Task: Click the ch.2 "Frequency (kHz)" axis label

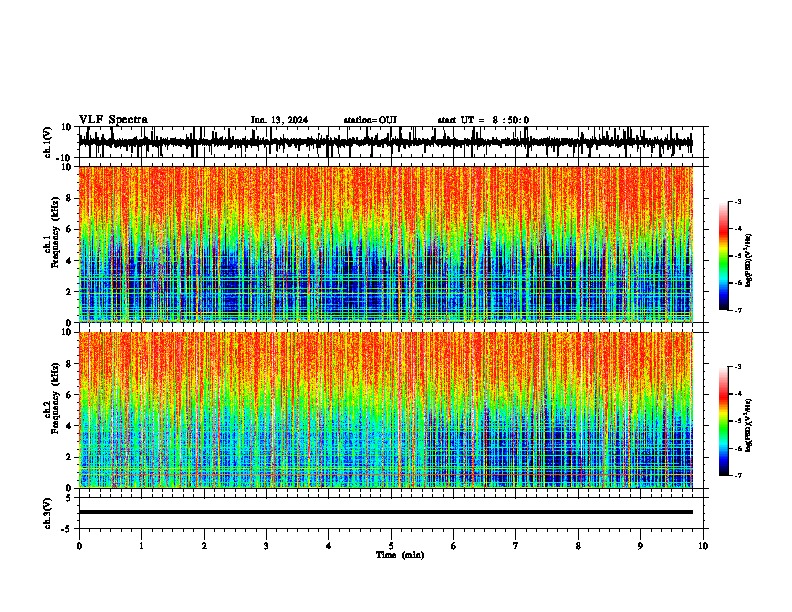Action: 56,398
